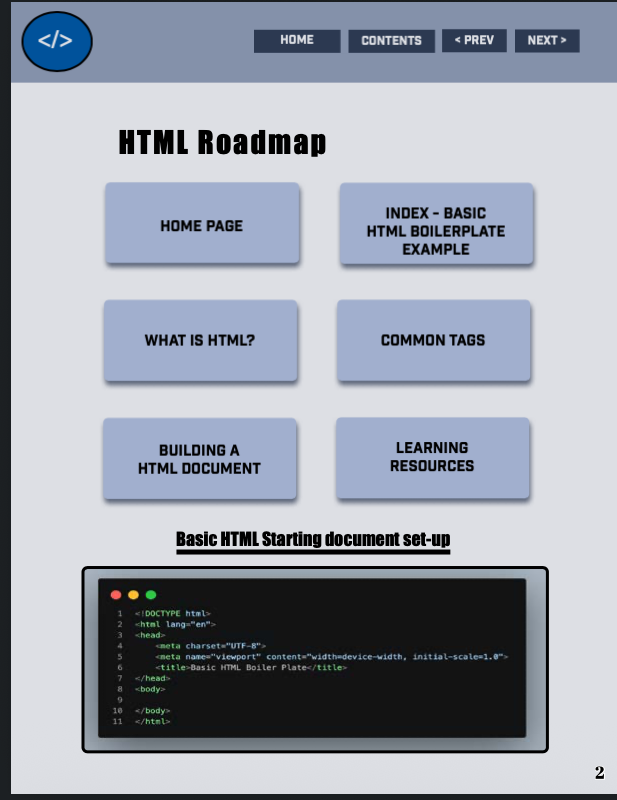This screenshot has width=617, height=800.
Task: Click the meta viewport code line
Action: click(x=332, y=657)
